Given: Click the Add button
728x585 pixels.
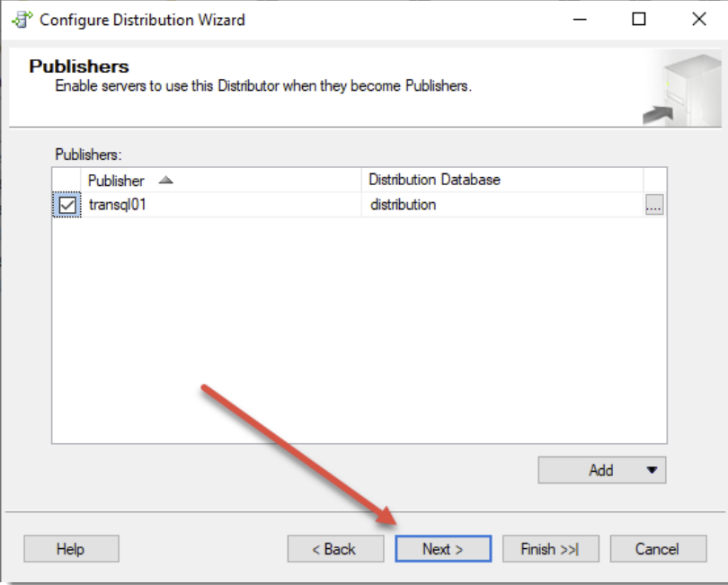Looking at the screenshot, I should tap(601, 470).
